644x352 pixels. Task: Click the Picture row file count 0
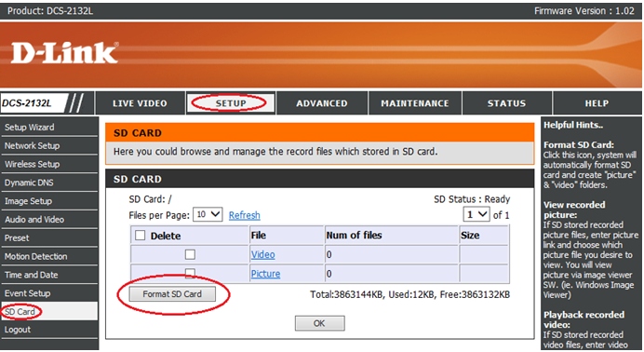[329, 274]
